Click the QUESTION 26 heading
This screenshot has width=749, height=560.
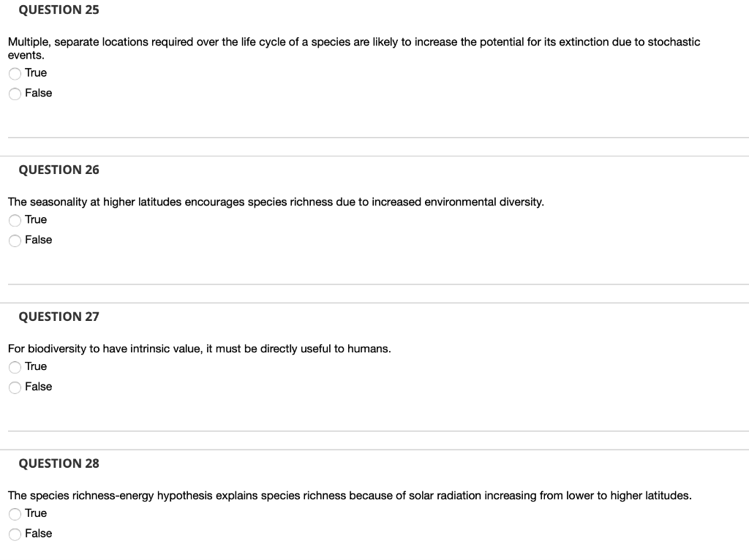click(59, 170)
